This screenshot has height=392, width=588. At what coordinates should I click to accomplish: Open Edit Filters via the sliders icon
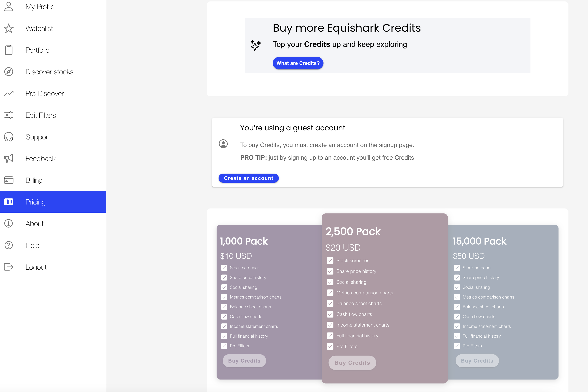(x=9, y=115)
